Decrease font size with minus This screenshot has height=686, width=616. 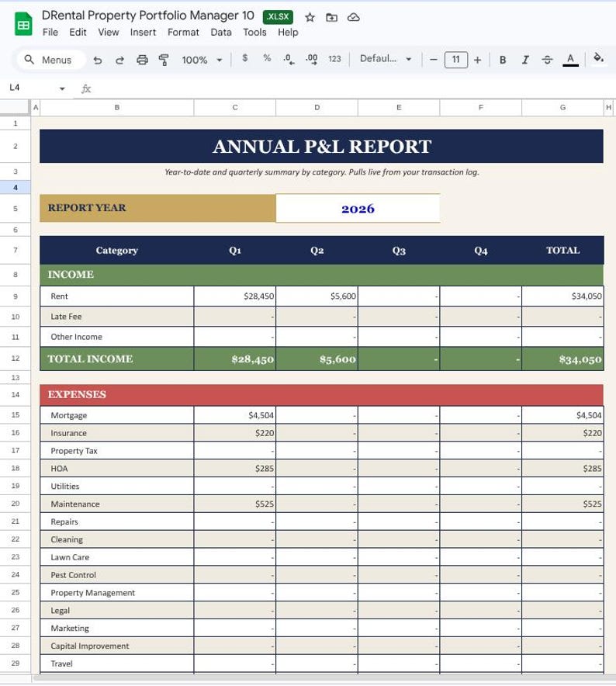pos(434,60)
